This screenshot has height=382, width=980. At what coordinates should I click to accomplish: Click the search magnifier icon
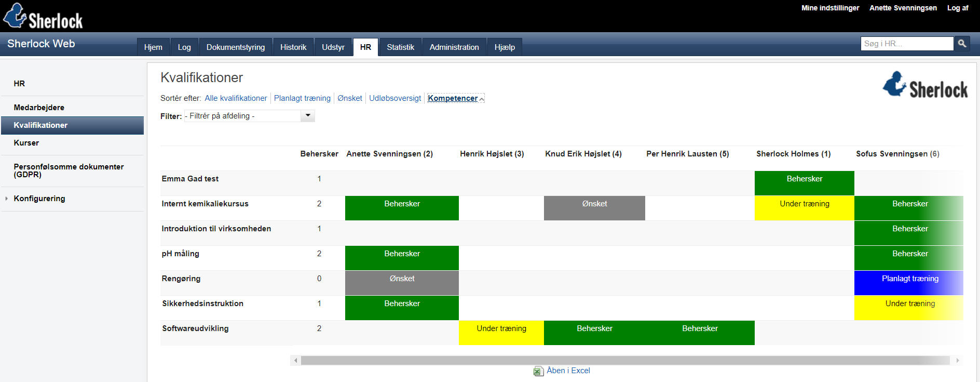[x=962, y=44]
